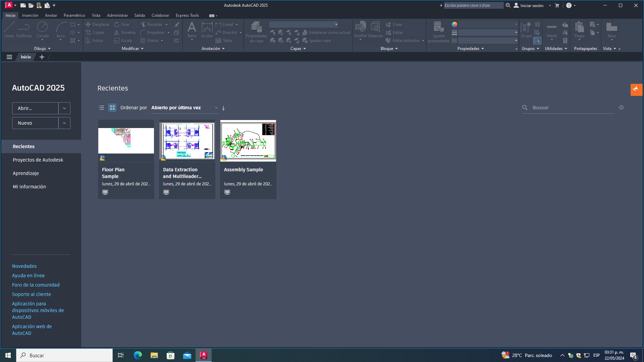Image resolution: width=644 pixels, height=362 pixels.
Task: Open the Administrar ribbon tab
Action: pyautogui.click(x=117, y=15)
